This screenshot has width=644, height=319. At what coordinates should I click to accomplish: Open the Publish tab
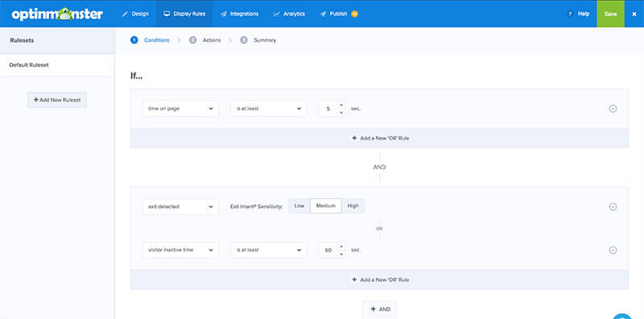click(334, 14)
